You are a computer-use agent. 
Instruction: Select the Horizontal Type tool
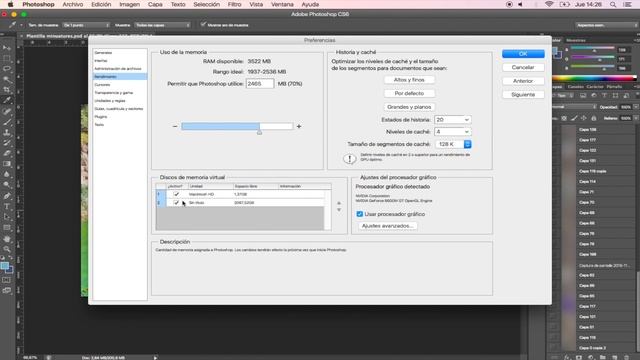click(x=7, y=207)
